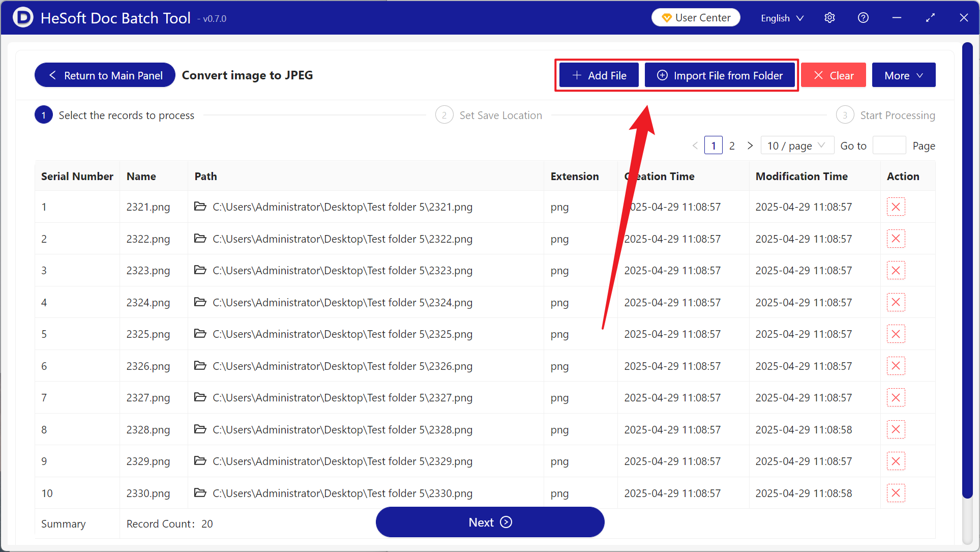
Task: Open folder icon for 2328.png path
Action: coord(200,429)
